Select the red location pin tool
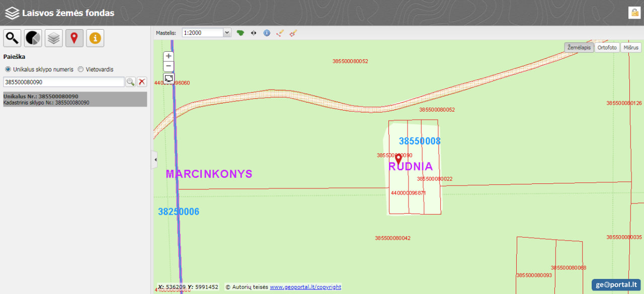 coord(74,38)
